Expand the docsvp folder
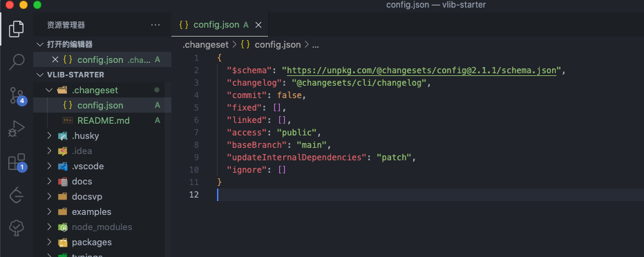This screenshot has height=257, width=644. [49, 197]
